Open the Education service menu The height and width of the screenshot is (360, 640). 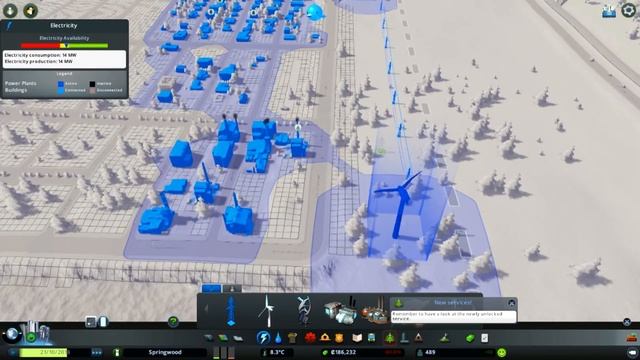(357, 338)
